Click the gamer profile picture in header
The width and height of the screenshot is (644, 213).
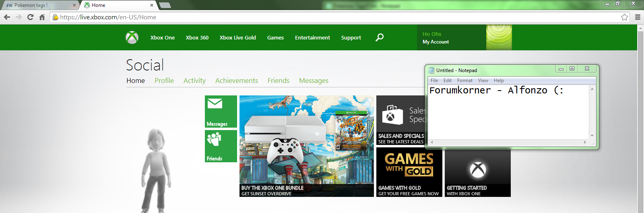[499, 37]
